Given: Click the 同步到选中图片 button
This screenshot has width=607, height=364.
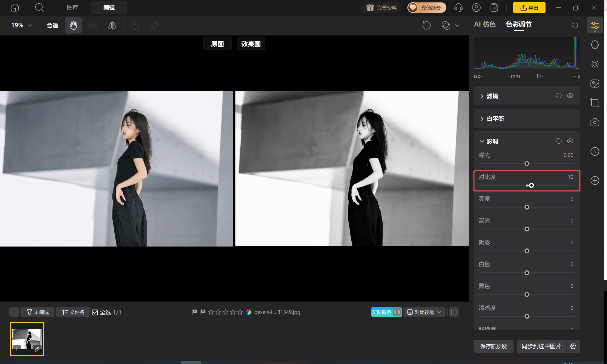Looking at the screenshot, I should 541,346.
